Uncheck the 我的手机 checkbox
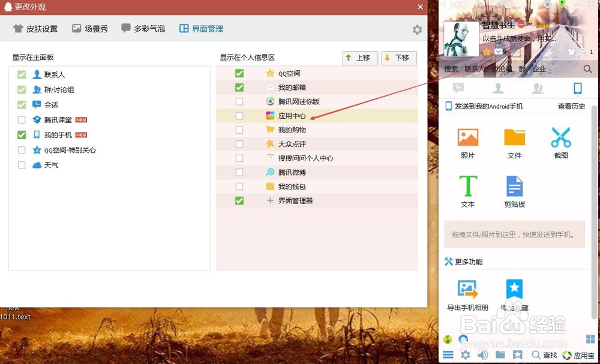Viewport: 600px width, 364px height. [x=22, y=135]
